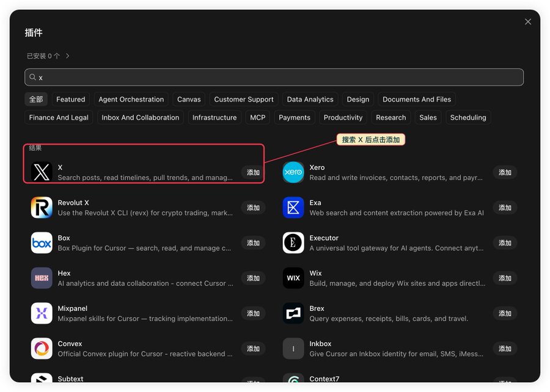Click the Revolut X logo icon
Image resolution: width=550 pixels, height=392 pixels.
(x=42, y=208)
